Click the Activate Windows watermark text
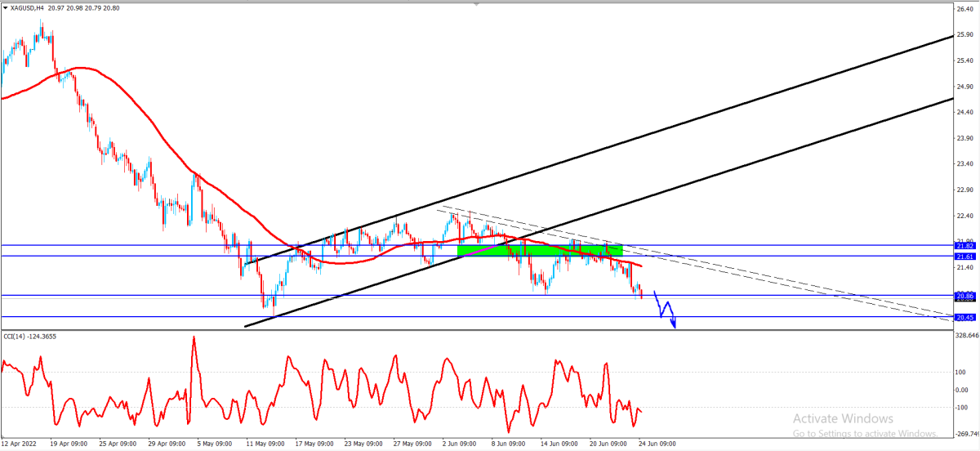The width and height of the screenshot is (980, 451). pos(843,418)
